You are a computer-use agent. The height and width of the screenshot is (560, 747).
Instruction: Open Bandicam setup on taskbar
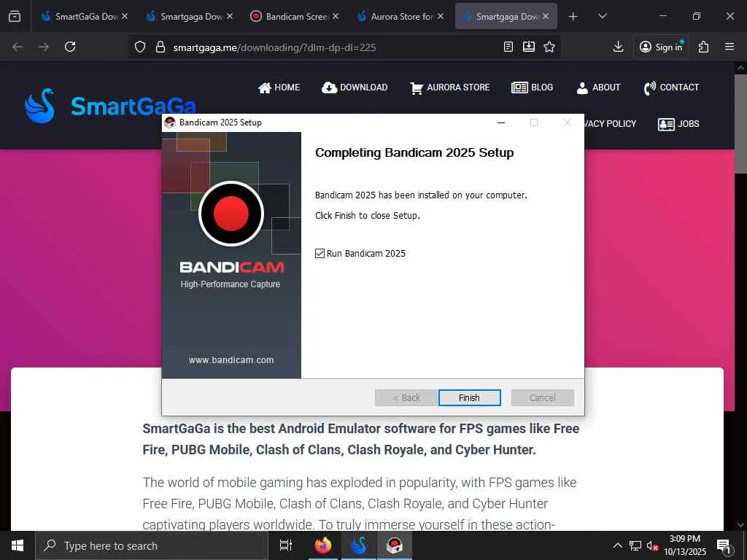click(x=395, y=545)
